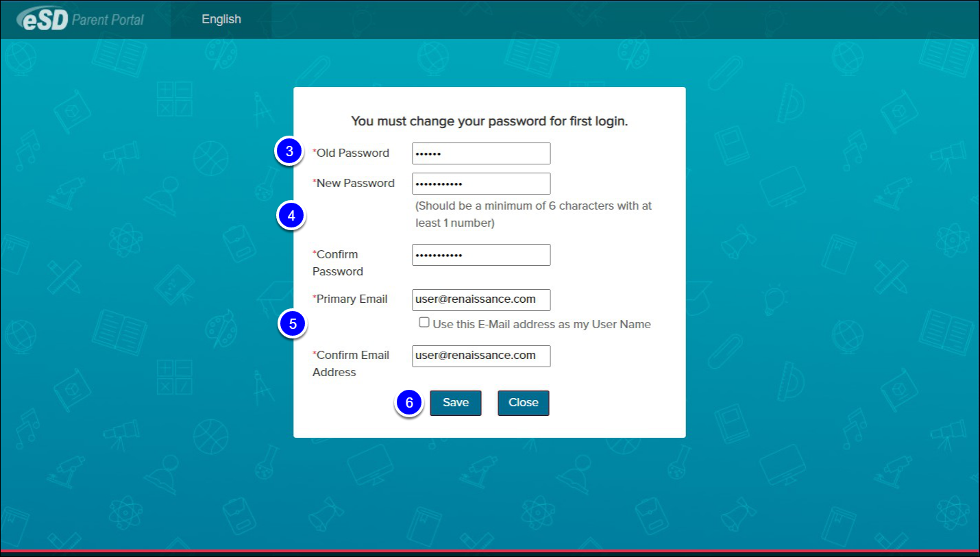Focus the Old Password field
The width and height of the screenshot is (980, 557).
(x=480, y=153)
